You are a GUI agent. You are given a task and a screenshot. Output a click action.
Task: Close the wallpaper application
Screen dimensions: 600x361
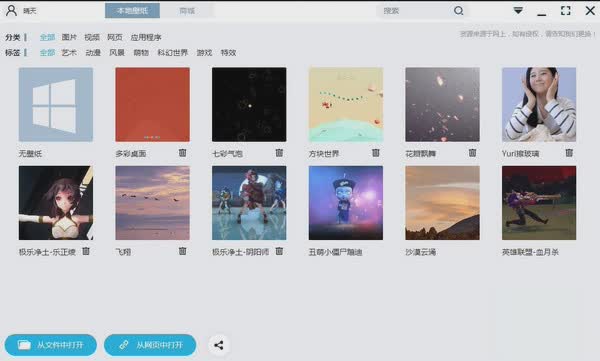click(590, 11)
